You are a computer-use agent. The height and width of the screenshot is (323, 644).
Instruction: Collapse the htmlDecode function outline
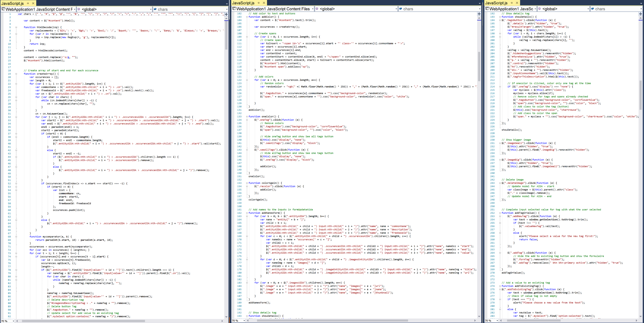coord(16,27)
